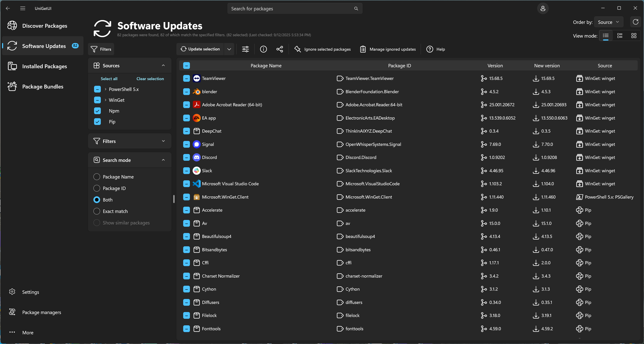Click the Clear selection link
The image size is (644, 344).
(150, 79)
